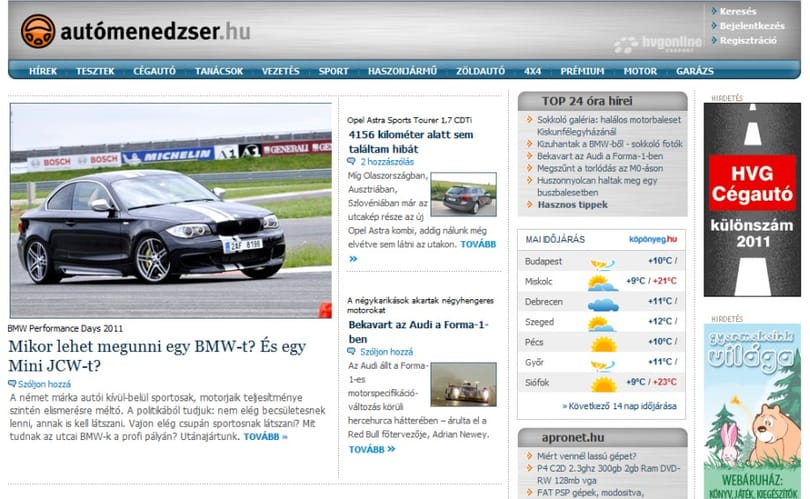Click the BMW Performance Days 2011 caption
Screen dimensions: 810x499
pos(65,328)
